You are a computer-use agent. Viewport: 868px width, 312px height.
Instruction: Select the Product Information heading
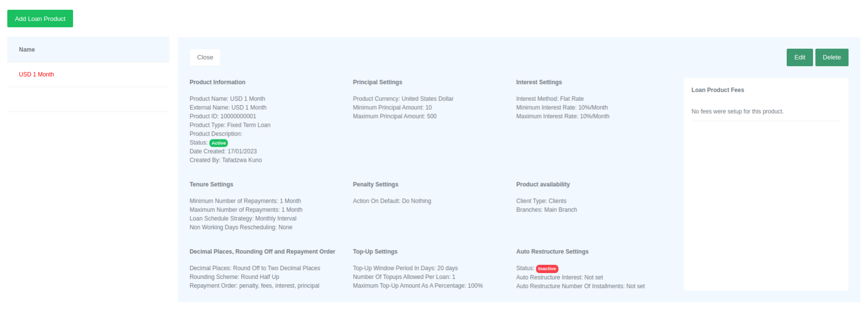click(x=217, y=82)
